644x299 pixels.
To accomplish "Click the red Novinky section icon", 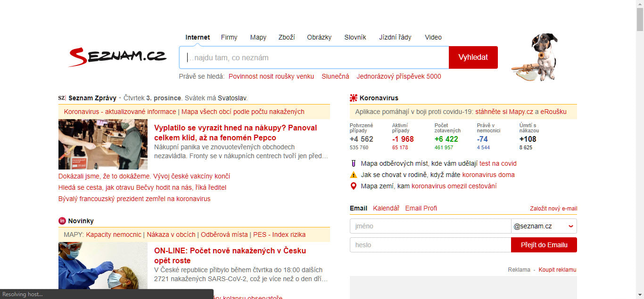I will click(62, 221).
